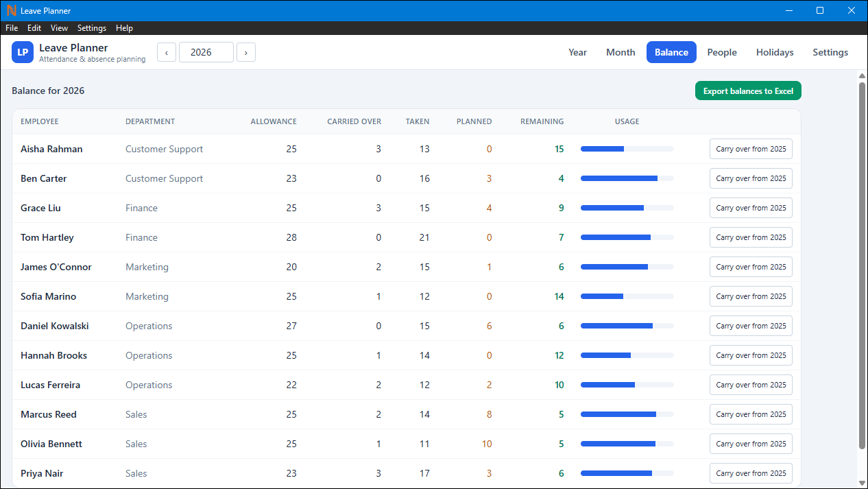Switch to the Month tab

(620, 52)
